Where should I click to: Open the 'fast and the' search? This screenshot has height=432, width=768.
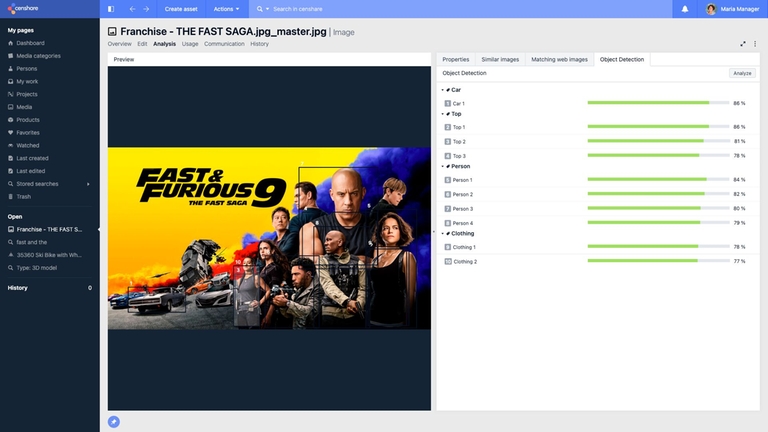pos(31,242)
